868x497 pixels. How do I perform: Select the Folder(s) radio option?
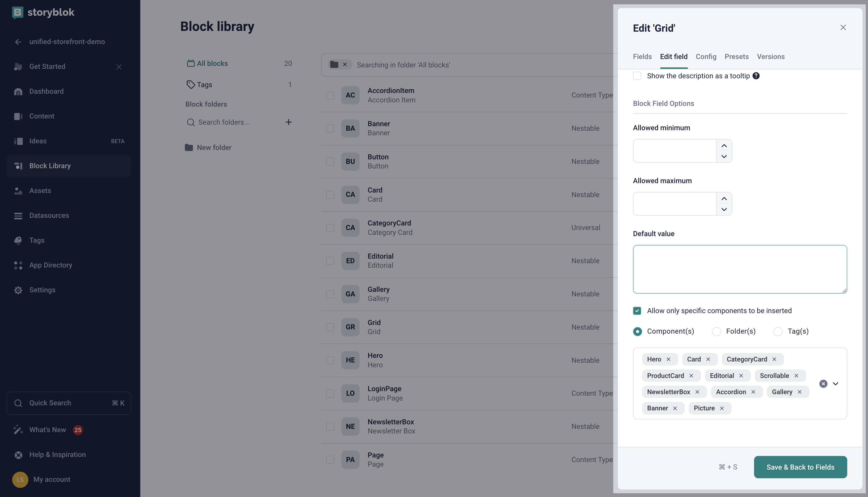coord(717,331)
